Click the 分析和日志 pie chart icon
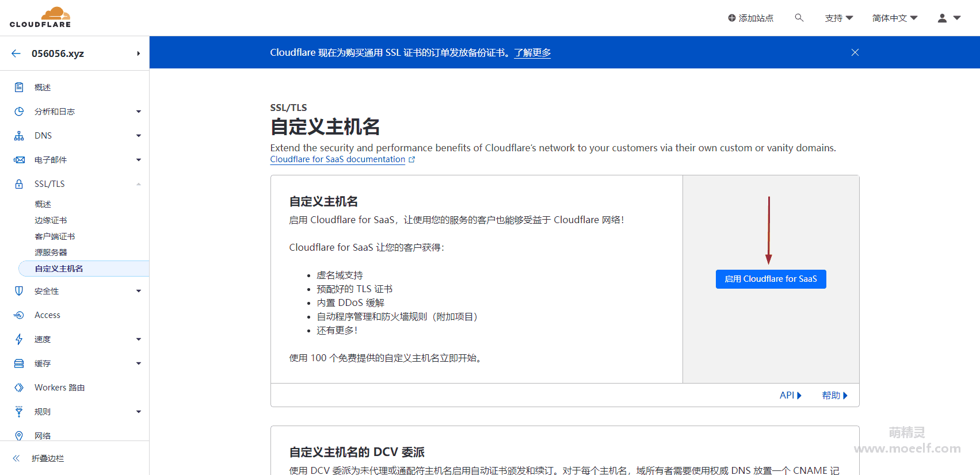The image size is (980, 475). click(x=19, y=112)
